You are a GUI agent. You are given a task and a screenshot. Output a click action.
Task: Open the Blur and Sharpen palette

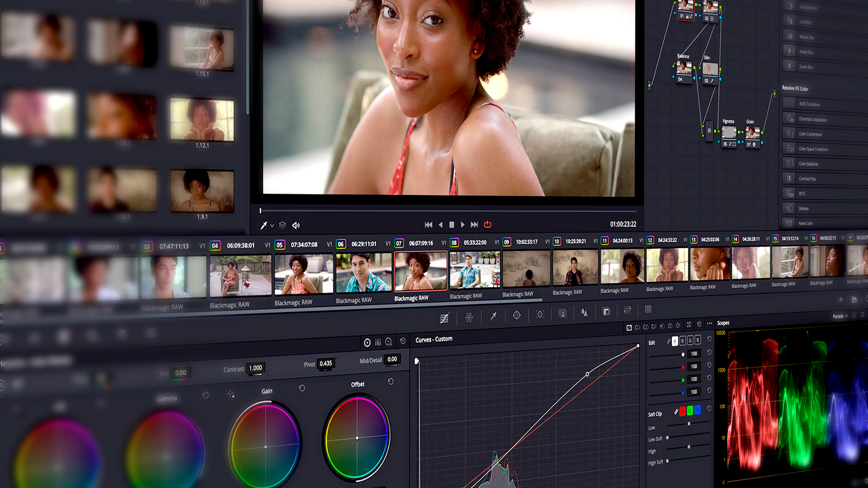point(585,312)
